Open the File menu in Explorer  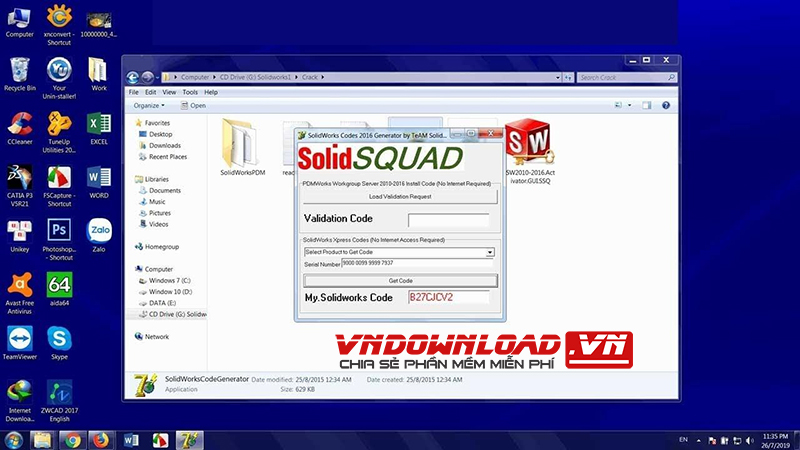(x=134, y=92)
